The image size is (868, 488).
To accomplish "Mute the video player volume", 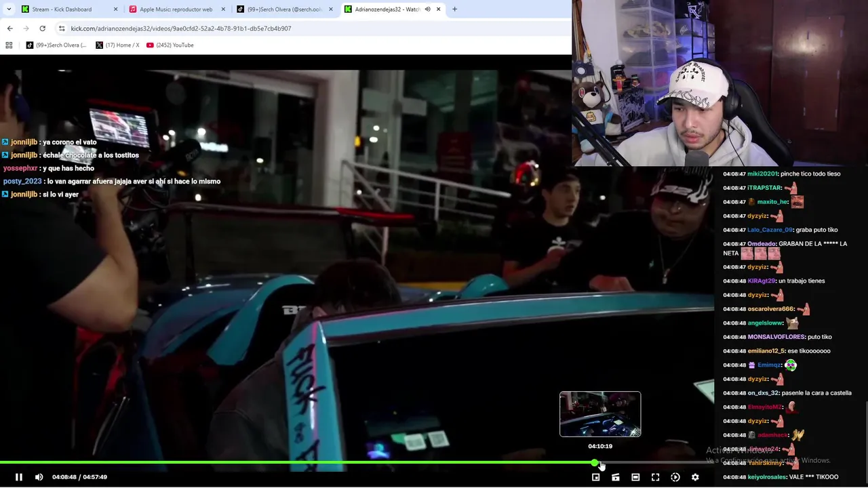I will [x=39, y=477].
